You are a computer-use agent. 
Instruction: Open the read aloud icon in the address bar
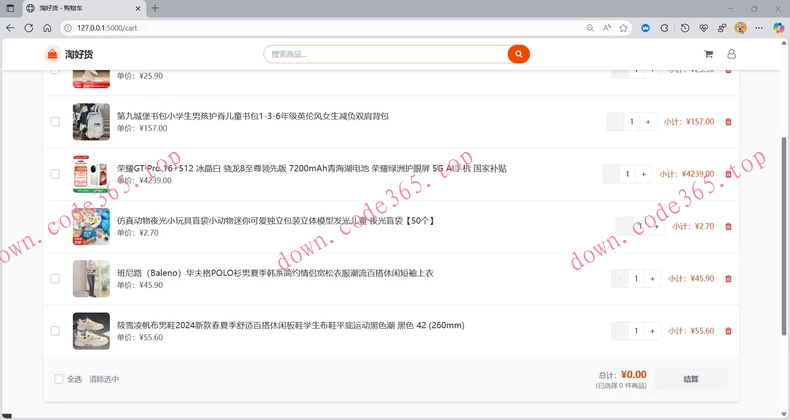tap(607, 28)
